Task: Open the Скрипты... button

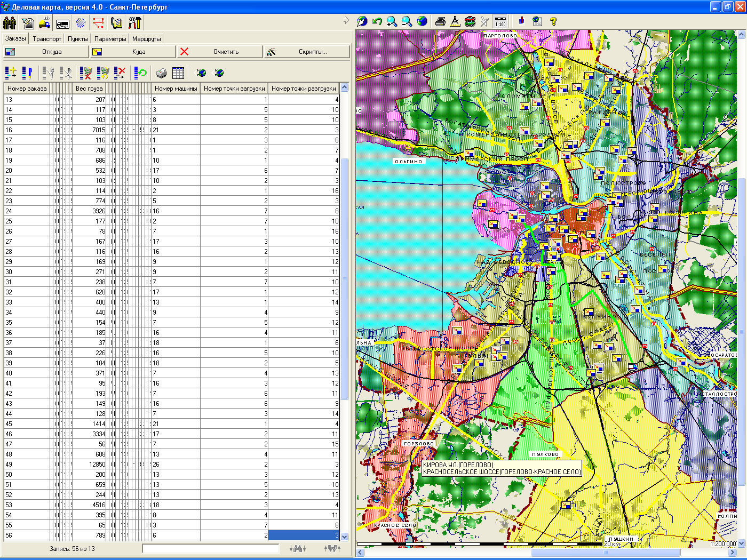Action: (307, 52)
